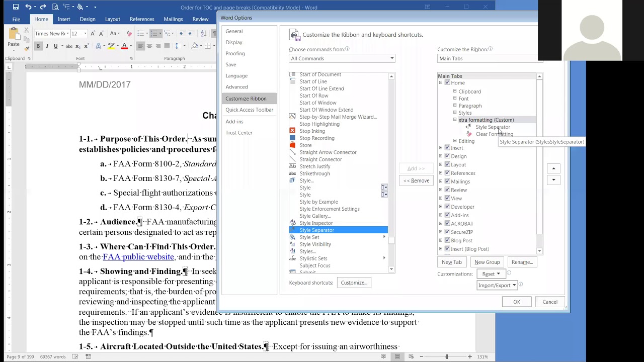This screenshot has width=644, height=362.
Task: Apply subscript formatting
Action: (77, 46)
